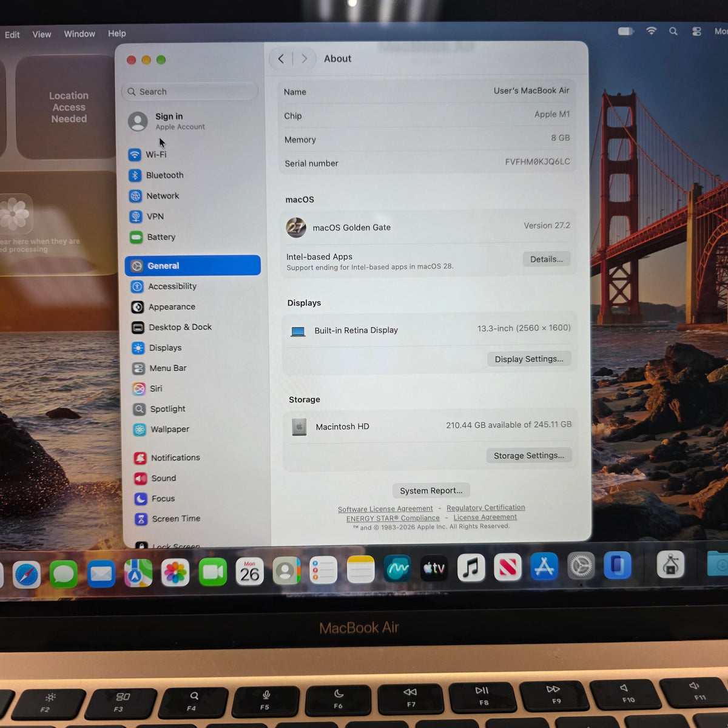Click the Wi-Fi status menu bar icon
The width and height of the screenshot is (728, 728).
point(652,31)
